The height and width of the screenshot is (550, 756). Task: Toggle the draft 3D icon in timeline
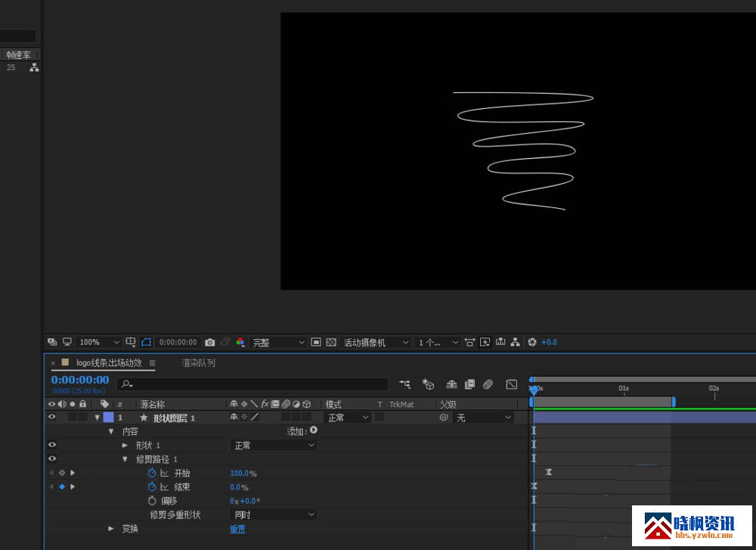tap(428, 384)
